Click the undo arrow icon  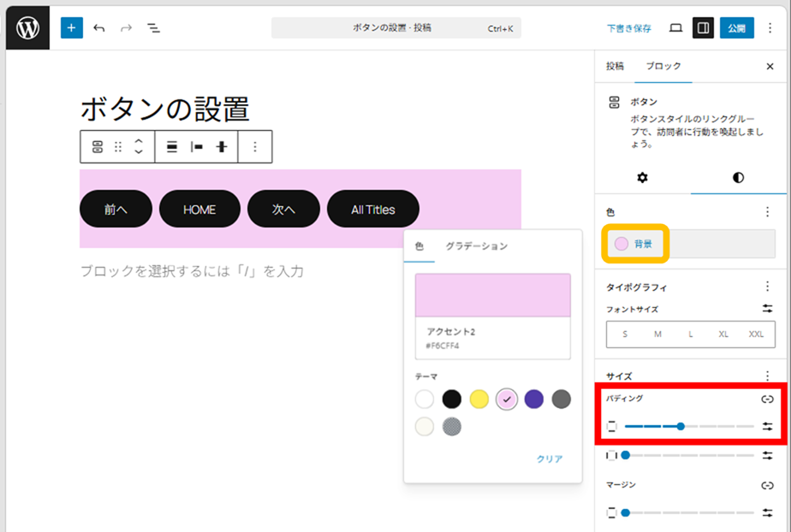(x=99, y=28)
